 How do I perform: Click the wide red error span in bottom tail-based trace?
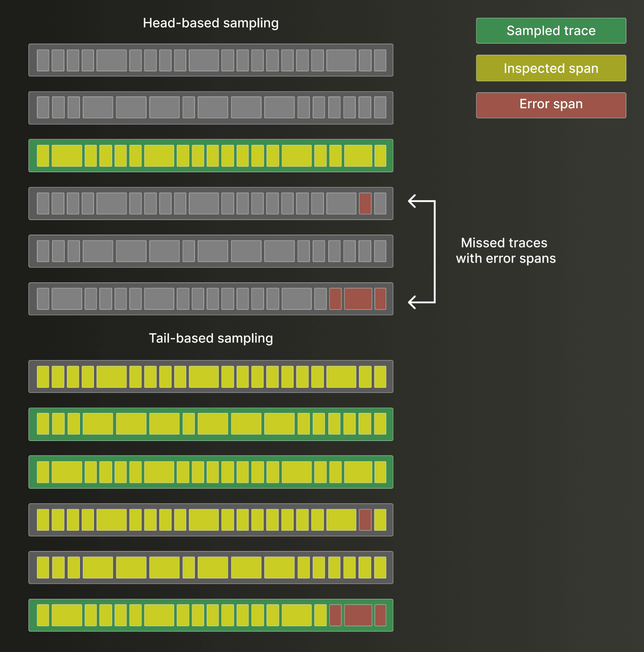358,615
